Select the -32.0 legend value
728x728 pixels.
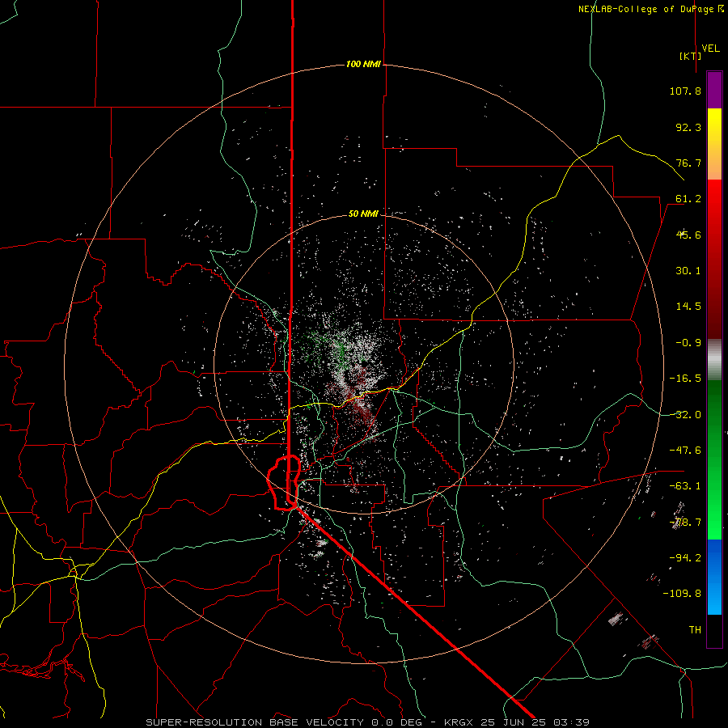(685, 415)
